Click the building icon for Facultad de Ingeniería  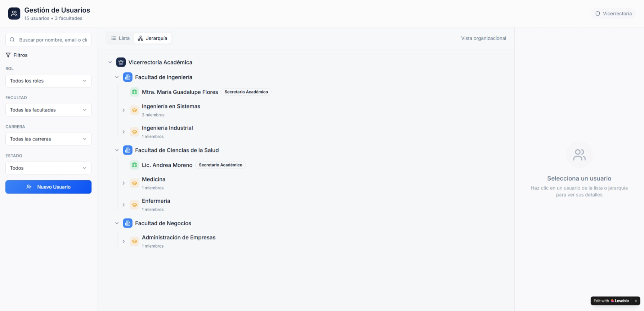[x=128, y=77]
